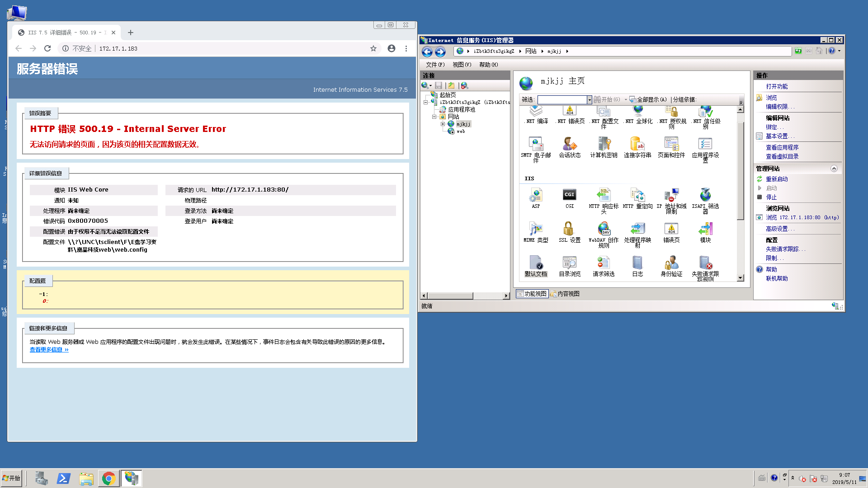Open 请求筛选 feature

(604, 266)
